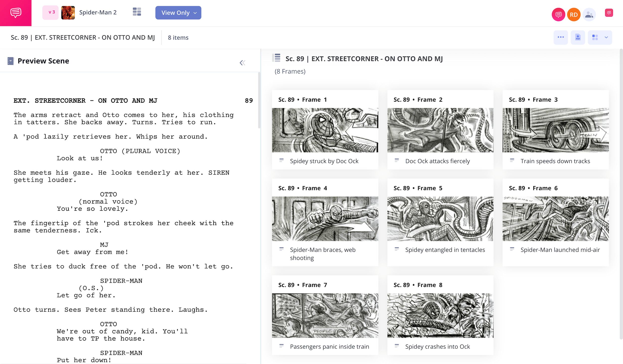Collapse the Preview Scene panel
Screen dimensions: 623x364
point(242,63)
